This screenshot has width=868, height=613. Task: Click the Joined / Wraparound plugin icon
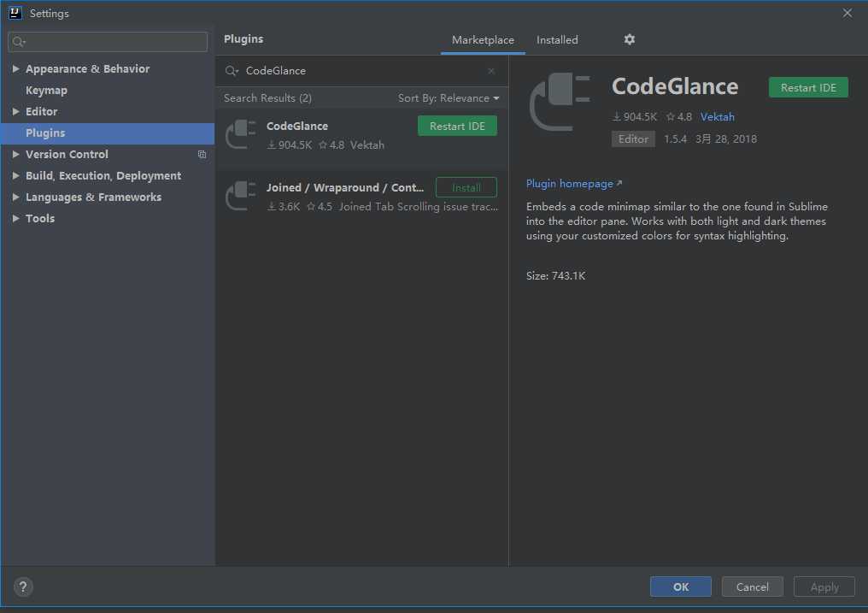(241, 196)
